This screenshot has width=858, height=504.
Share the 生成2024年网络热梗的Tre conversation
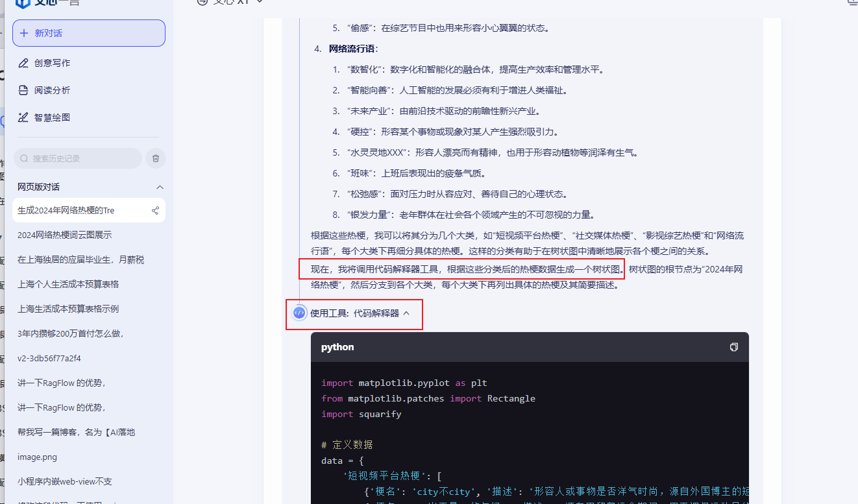(x=155, y=210)
